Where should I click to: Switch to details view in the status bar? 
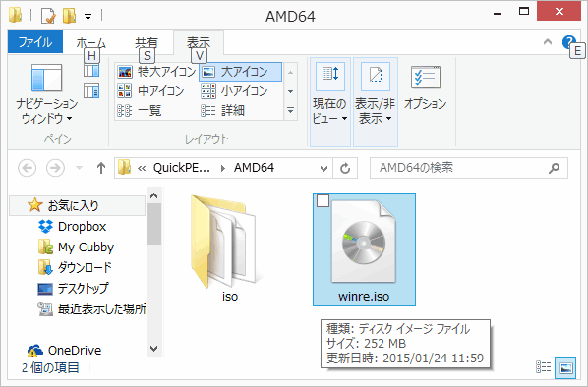[543, 367]
